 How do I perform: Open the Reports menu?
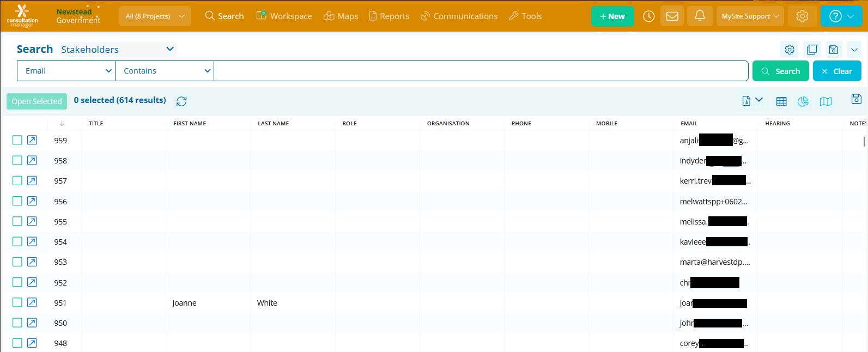coord(389,16)
